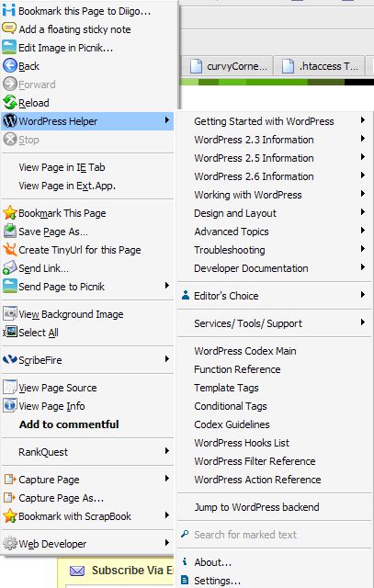
Task: Switch to the .htaccess T... tab
Action: coord(320,66)
